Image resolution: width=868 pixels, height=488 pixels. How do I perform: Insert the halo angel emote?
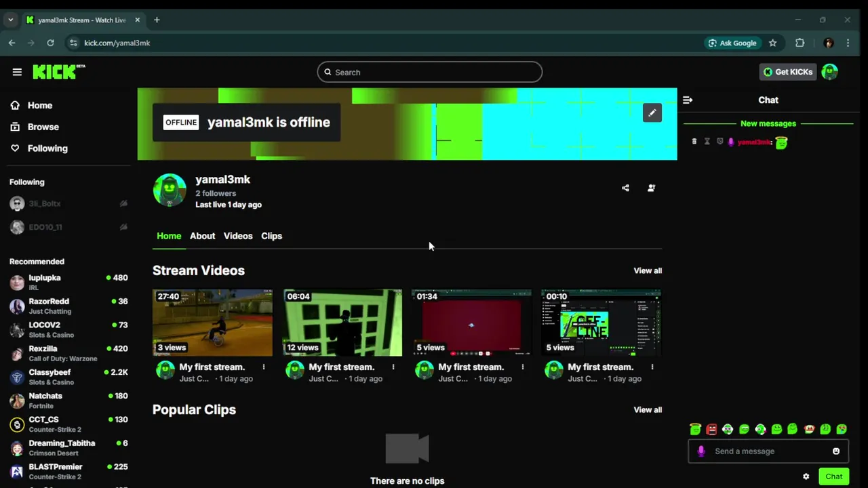click(x=695, y=429)
